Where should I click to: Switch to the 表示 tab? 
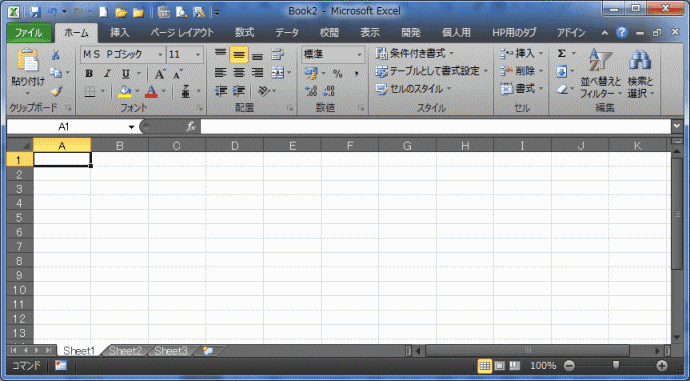(370, 33)
